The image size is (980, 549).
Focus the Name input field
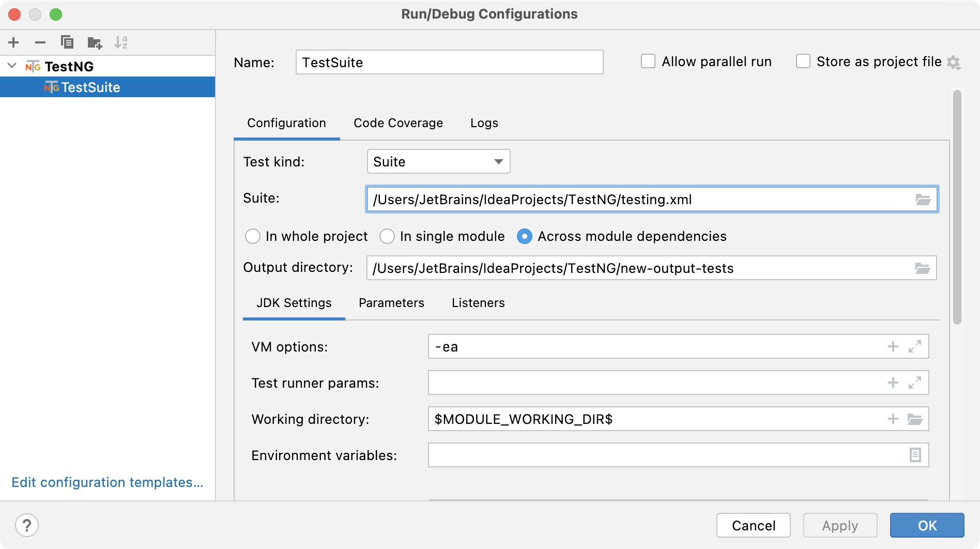[x=449, y=62]
